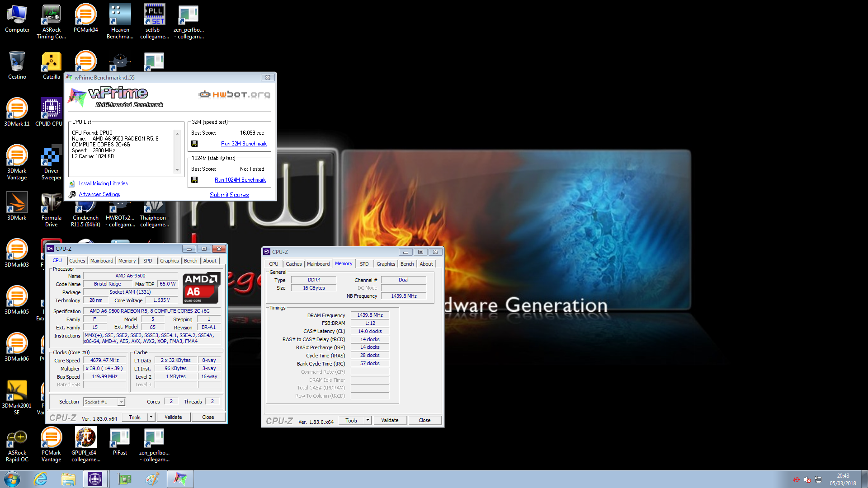Screen dimensions: 868x488
Task: Open the Computer desktop icon
Action: pyautogui.click(x=17, y=18)
